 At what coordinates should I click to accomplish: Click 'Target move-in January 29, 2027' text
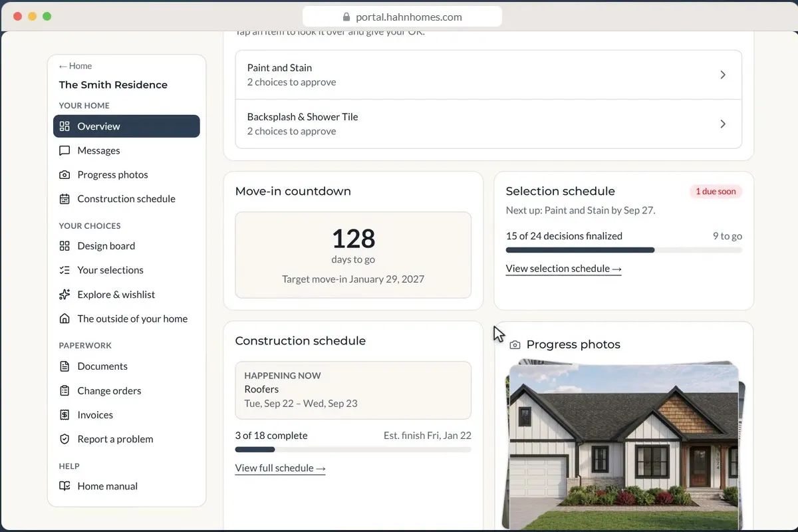(x=353, y=279)
